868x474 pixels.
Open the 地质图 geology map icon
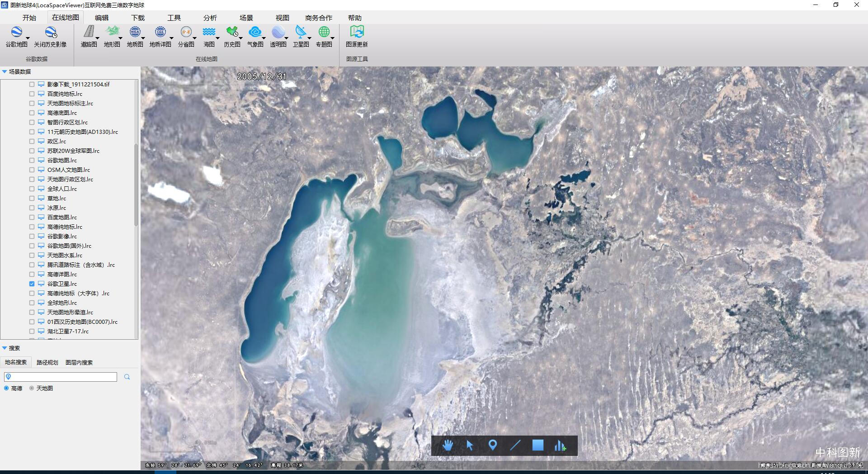135,32
